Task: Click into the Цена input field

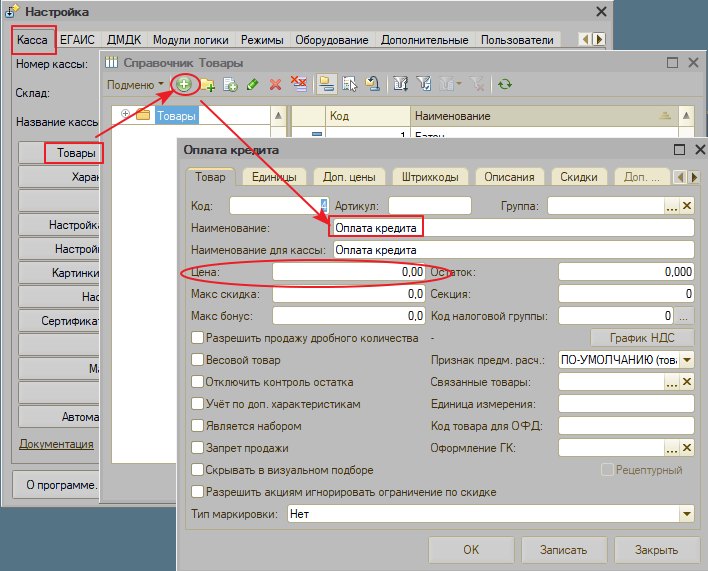Action: pos(349,272)
